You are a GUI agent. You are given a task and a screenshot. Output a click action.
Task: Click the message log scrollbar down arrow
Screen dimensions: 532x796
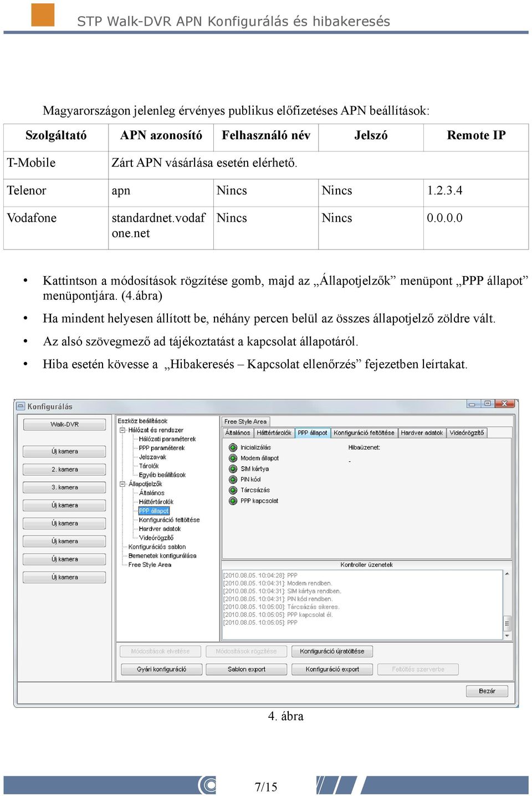507,636
